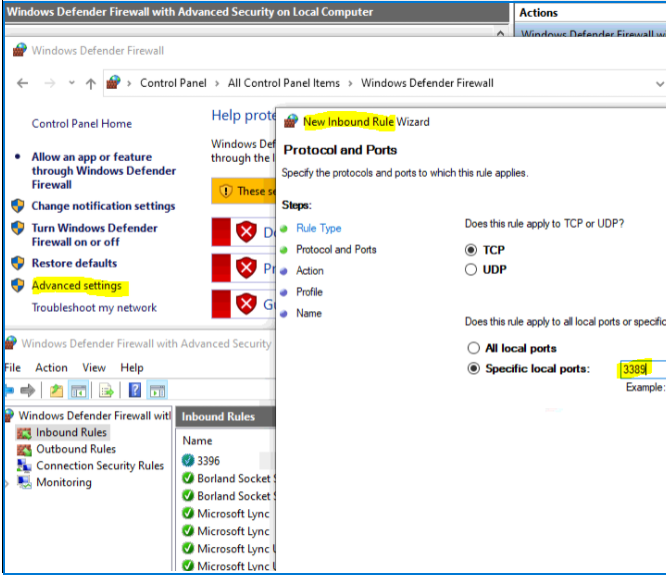The height and width of the screenshot is (576, 666).
Task: Click the grey forward arrow in MMC toolbar
Action: [30, 390]
